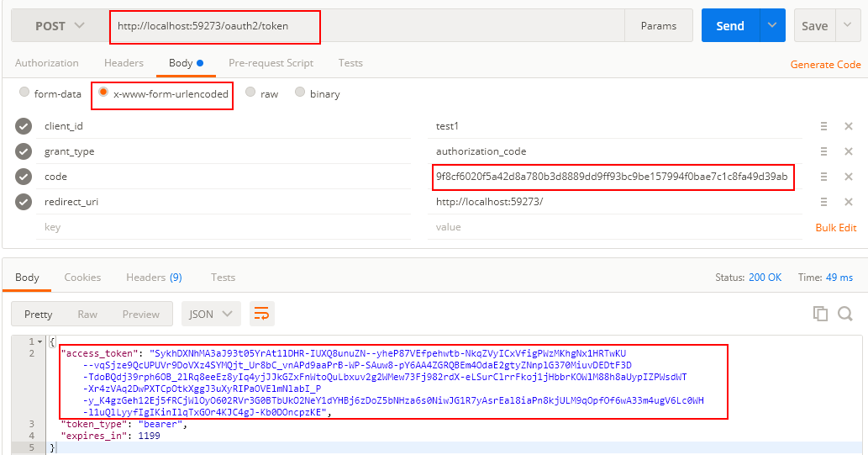Open the Bulk Edit mode
The width and height of the screenshot is (868, 455).
click(x=836, y=228)
